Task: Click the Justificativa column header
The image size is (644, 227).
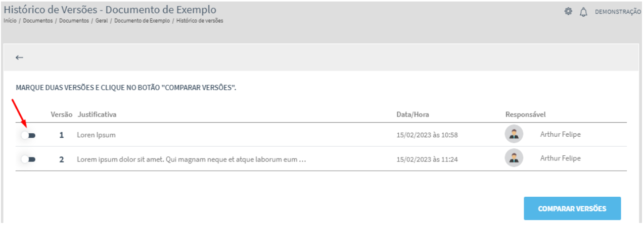Action: coord(97,115)
